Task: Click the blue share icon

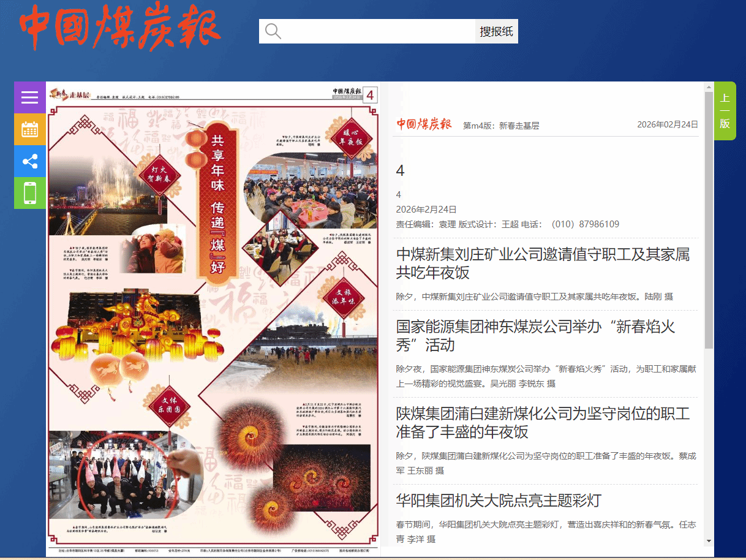Action: tap(30, 161)
